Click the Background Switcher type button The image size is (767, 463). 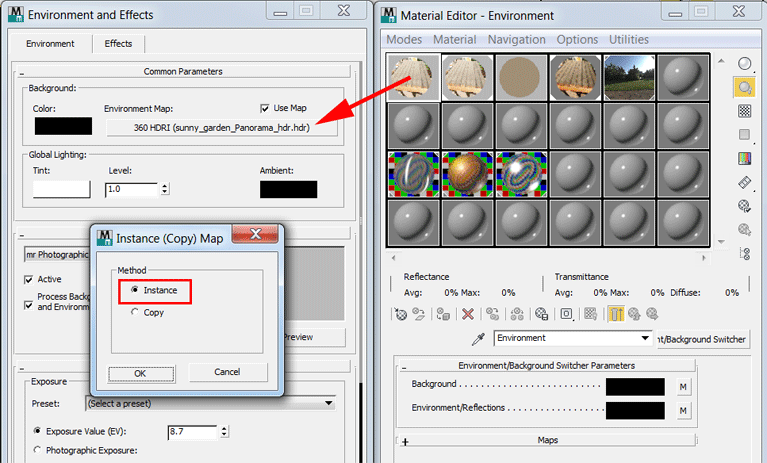[x=702, y=339]
